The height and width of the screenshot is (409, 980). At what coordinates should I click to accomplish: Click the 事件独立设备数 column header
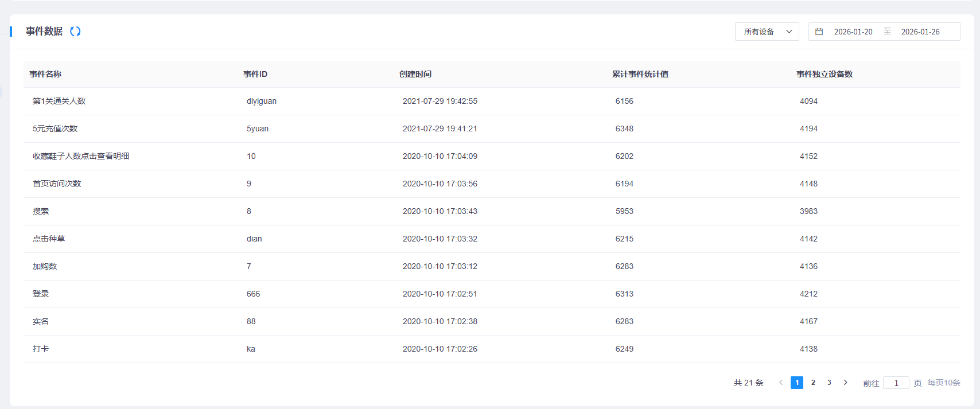(824, 74)
